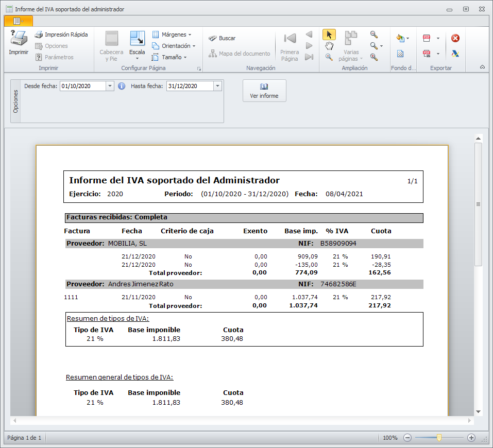Click the Ver informe button
The image size is (493, 448).
(x=264, y=91)
